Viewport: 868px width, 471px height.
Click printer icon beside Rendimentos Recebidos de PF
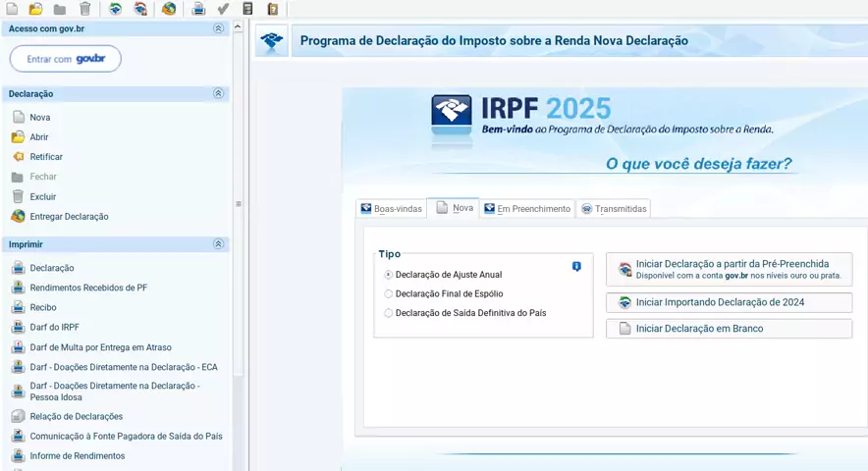(19, 288)
